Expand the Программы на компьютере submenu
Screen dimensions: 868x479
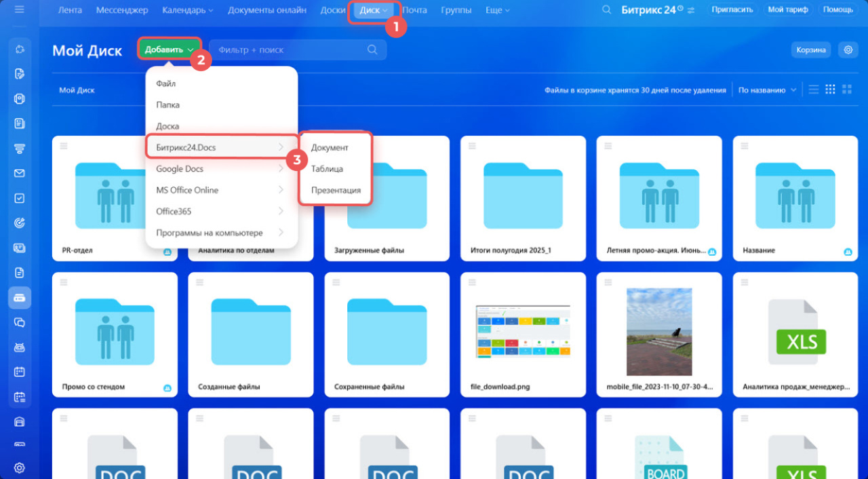click(222, 233)
